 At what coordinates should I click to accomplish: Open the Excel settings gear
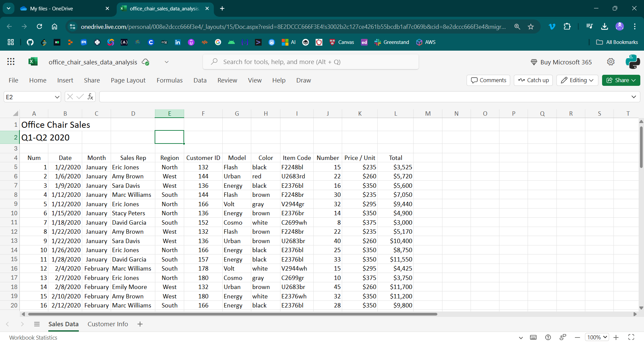tap(611, 62)
